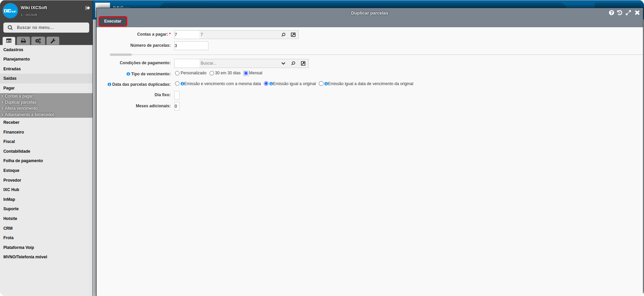The image size is (644, 296).
Task: Click the Executar button
Action: tap(113, 21)
